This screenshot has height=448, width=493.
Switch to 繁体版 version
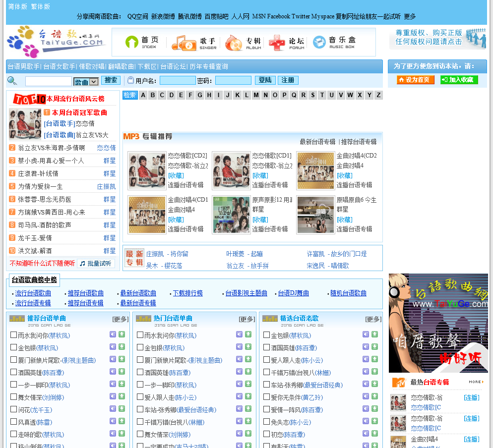click(41, 6)
